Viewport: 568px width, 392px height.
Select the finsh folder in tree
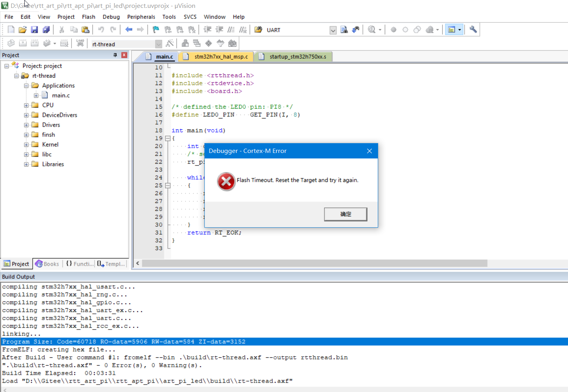click(48, 135)
